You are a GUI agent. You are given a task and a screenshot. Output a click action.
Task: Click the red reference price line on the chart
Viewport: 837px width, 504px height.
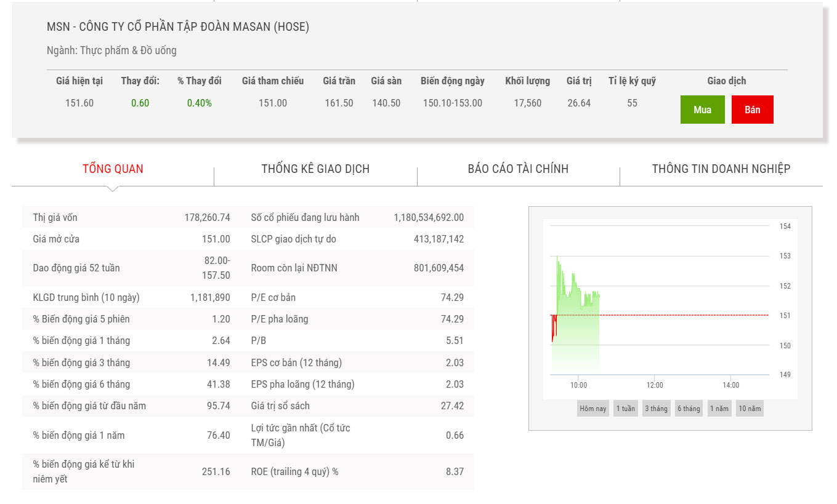(x=677, y=315)
